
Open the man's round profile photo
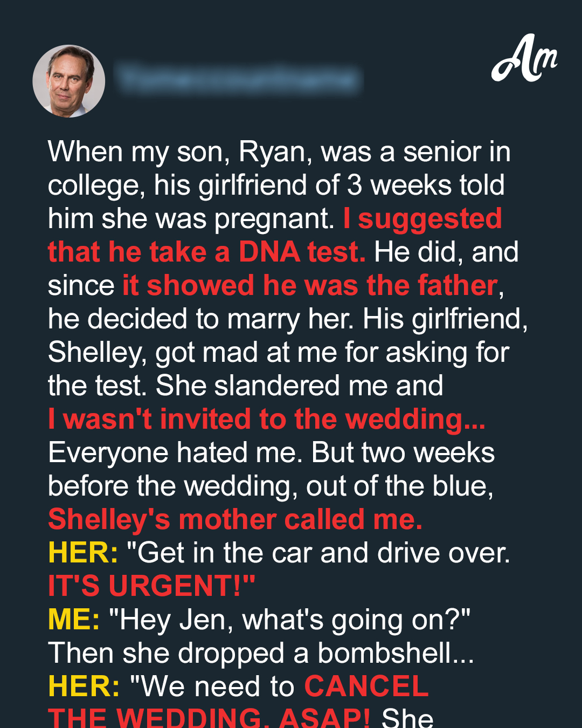(x=69, y=81)
